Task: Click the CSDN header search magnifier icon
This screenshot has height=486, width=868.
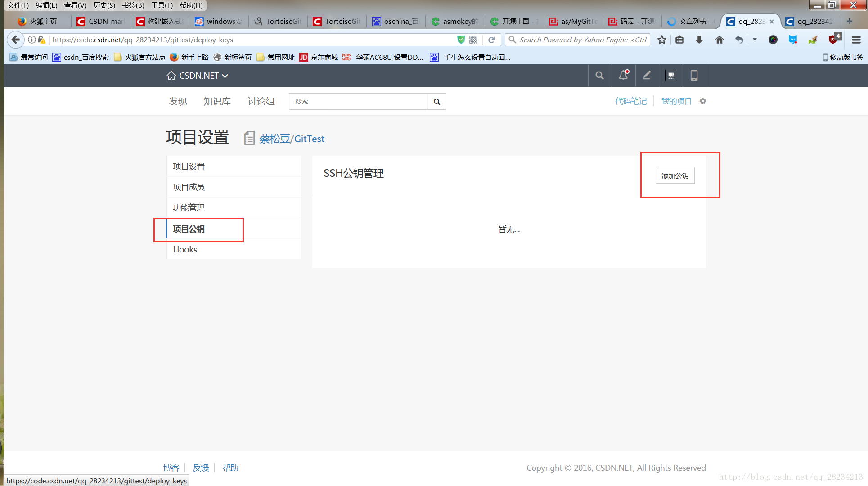Action: coord(599,76)
